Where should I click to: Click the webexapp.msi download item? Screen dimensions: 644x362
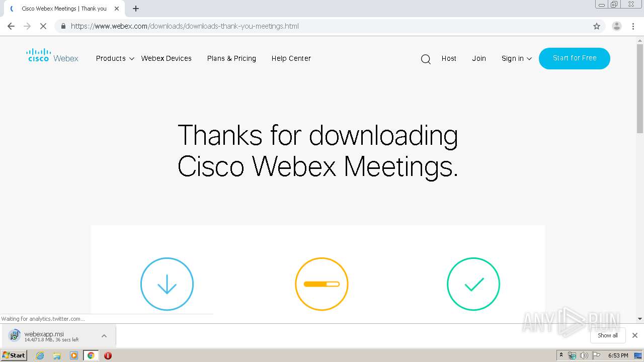click(x=59, y=336)
